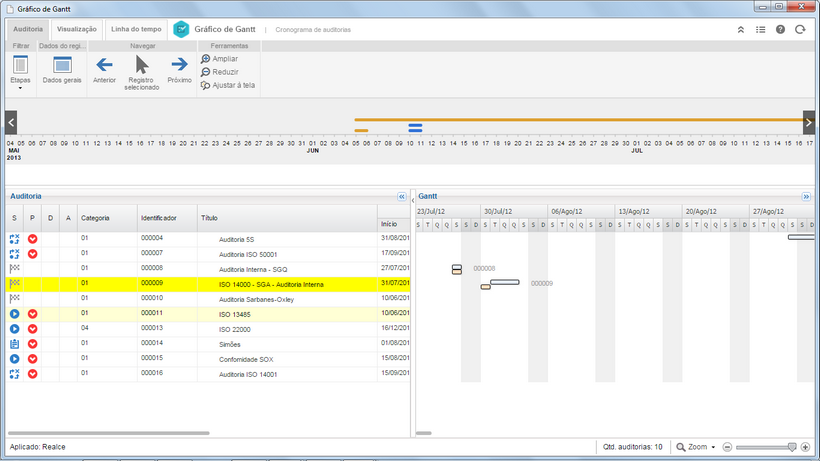This screenshot has width=820, height=461.
Task: Click the splitter collapse arrow between panels
Action: (x=413, y=201)
